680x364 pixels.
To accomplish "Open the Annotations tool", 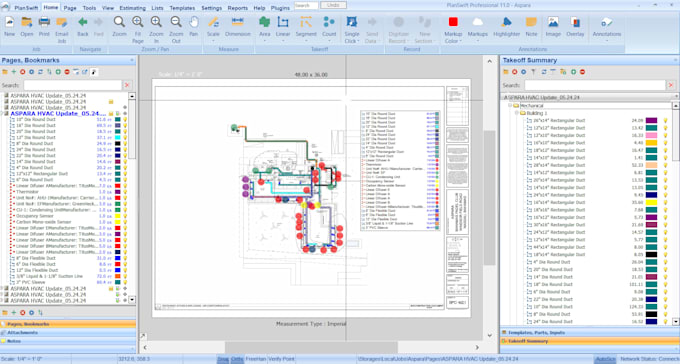I will click(607, 27).
